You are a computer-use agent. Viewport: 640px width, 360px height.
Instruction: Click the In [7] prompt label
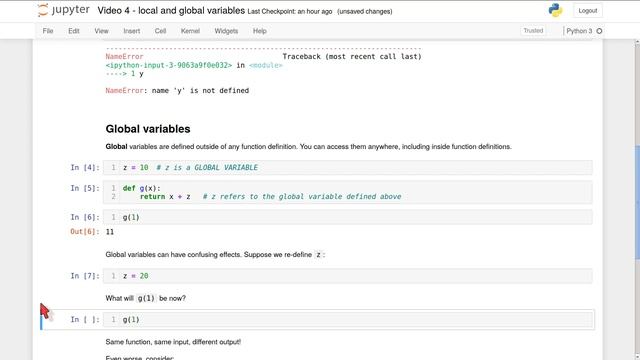pyautogui.click(x=85, y=276)
